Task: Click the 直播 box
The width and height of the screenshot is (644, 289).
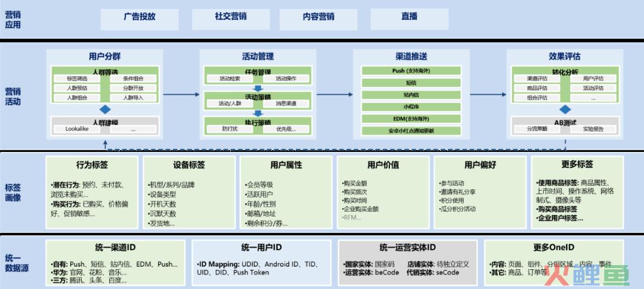Action: pos(410,19)
